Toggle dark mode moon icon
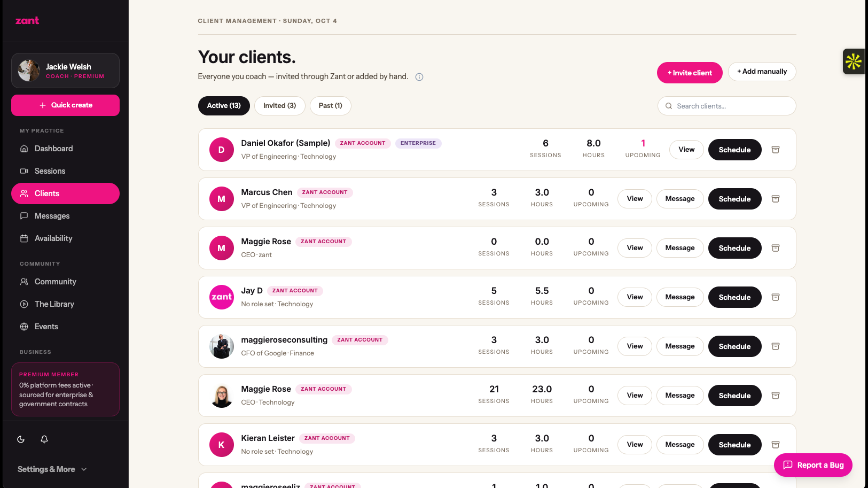868x488 pixels. [x=21, y=439]
